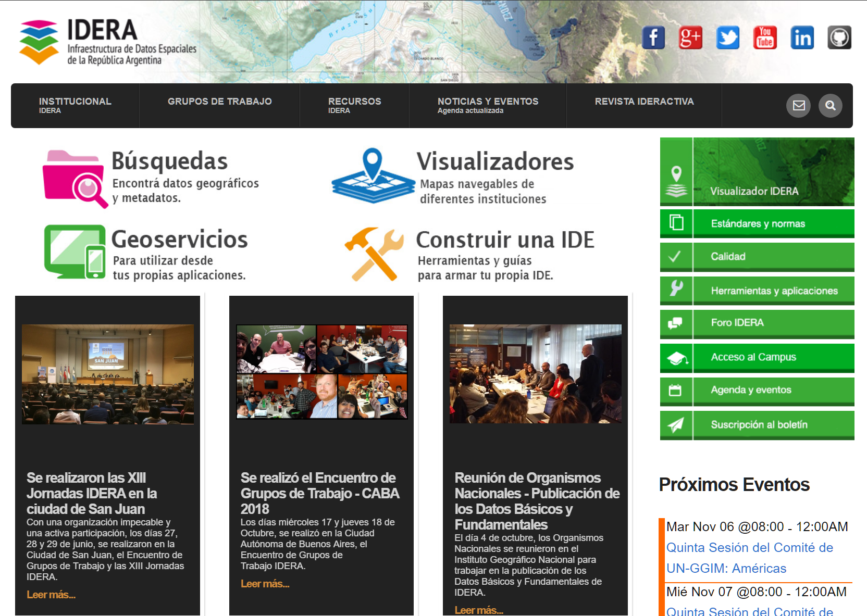This screenshot has height=616, width=867.
Task: Open the Mié Nov 07 Quinta Sesión event link
Action: pos(750,611)
